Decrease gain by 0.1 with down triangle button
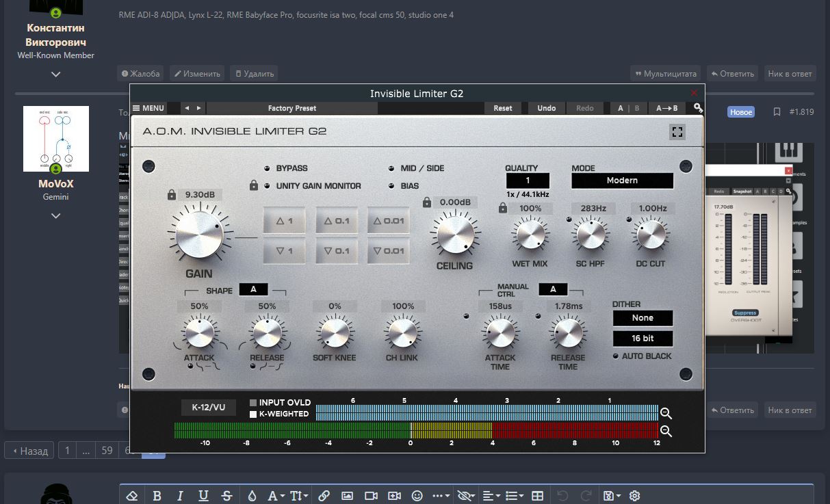This screenshot has width=830, height=504. coord(337,251)
